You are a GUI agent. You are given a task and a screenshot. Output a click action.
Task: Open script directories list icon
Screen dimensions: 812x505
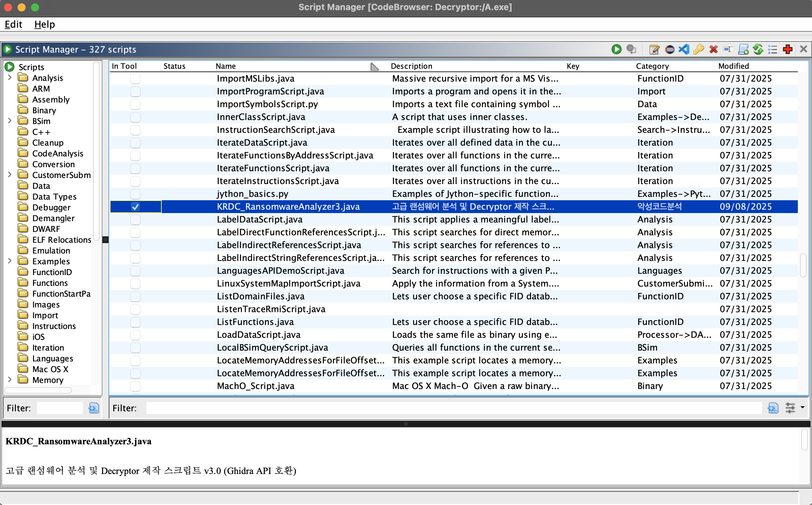pos(773,49)
